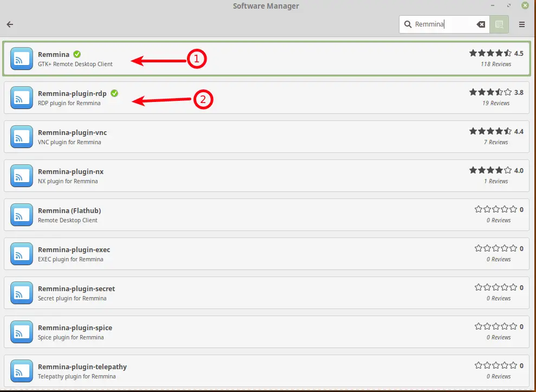Viewport: 536px width, 392px height.
Task: Click the Remmina-plugin-exec app icon
Action: pos(22,253)
